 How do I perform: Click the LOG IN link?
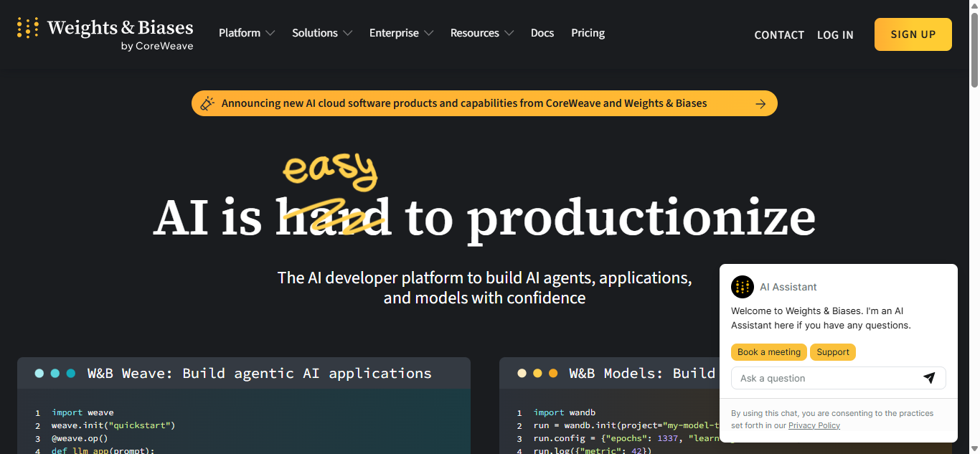(x=835, y=35)
